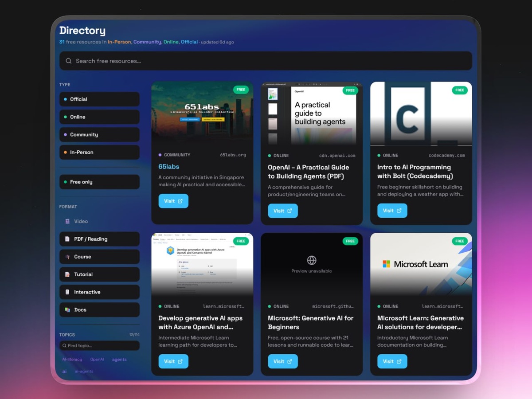532x399 pixels.
Task: Click the globe icon on Preview unavailable card
Action: (312, 260)
